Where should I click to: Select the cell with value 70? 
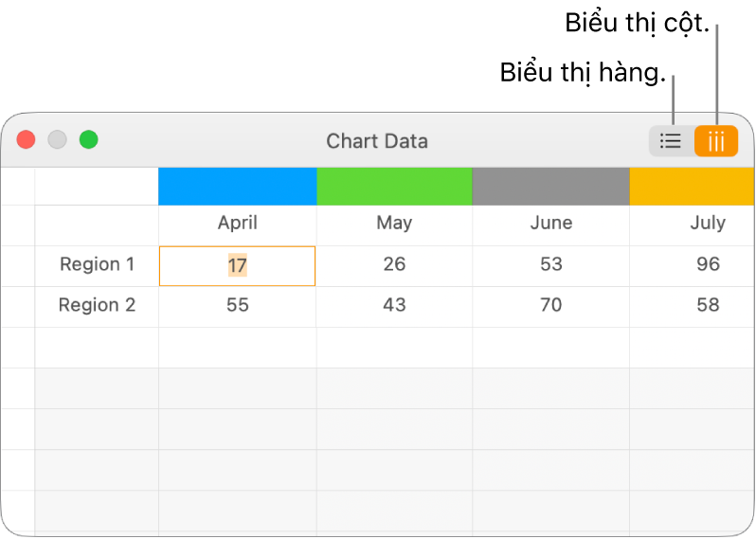point(550,306)
